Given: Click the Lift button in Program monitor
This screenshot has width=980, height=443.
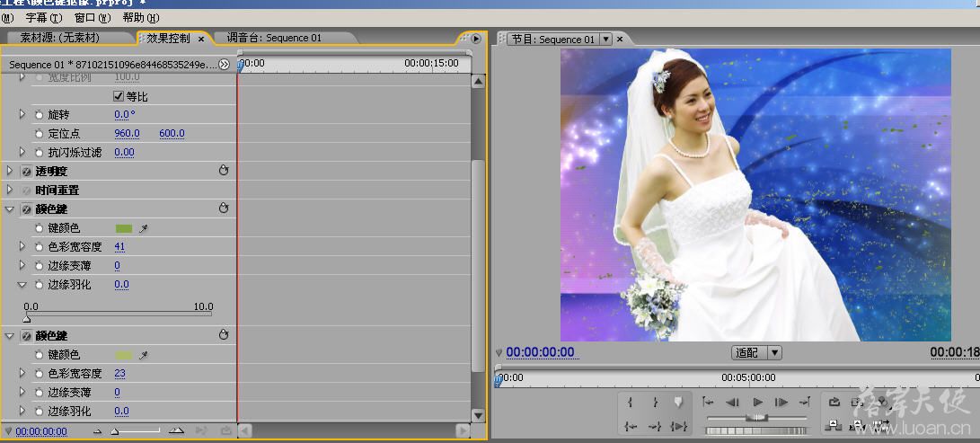Looking at the screenshot, I should [834, 425].
